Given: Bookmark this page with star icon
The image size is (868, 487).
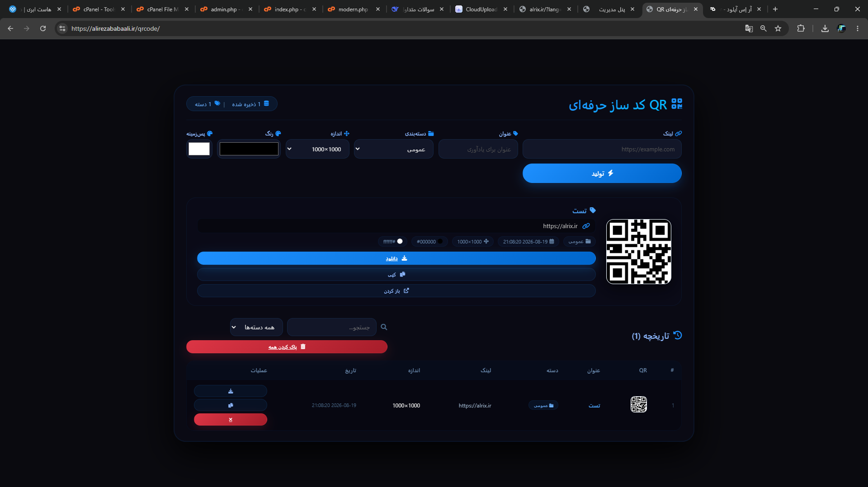Looking at the screenshot, I should 778,28.
